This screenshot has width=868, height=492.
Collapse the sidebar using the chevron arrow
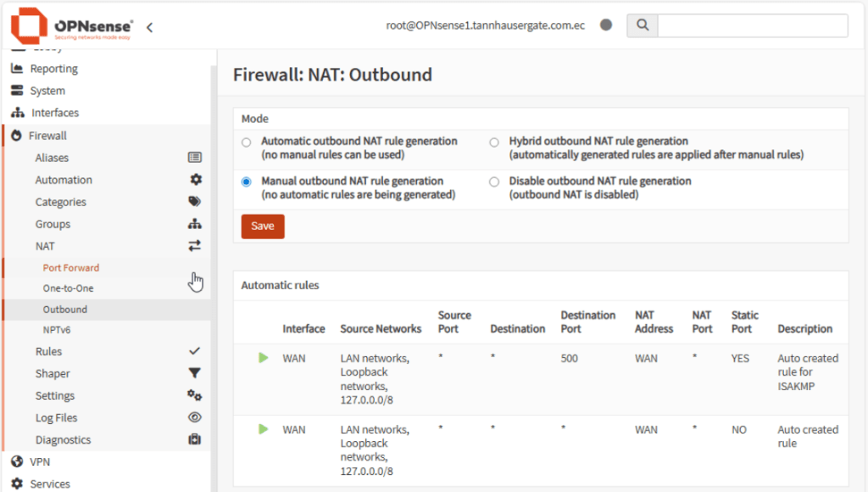(149, 27)
